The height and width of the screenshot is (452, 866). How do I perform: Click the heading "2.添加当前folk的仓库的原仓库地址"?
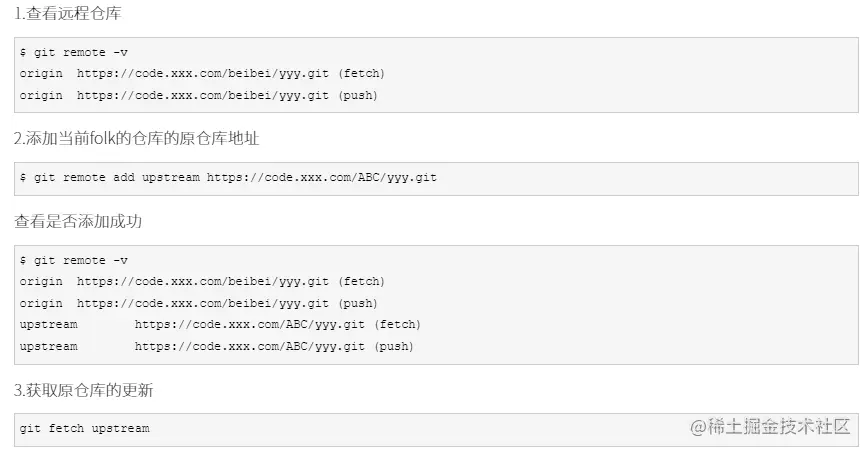(136, 138)
